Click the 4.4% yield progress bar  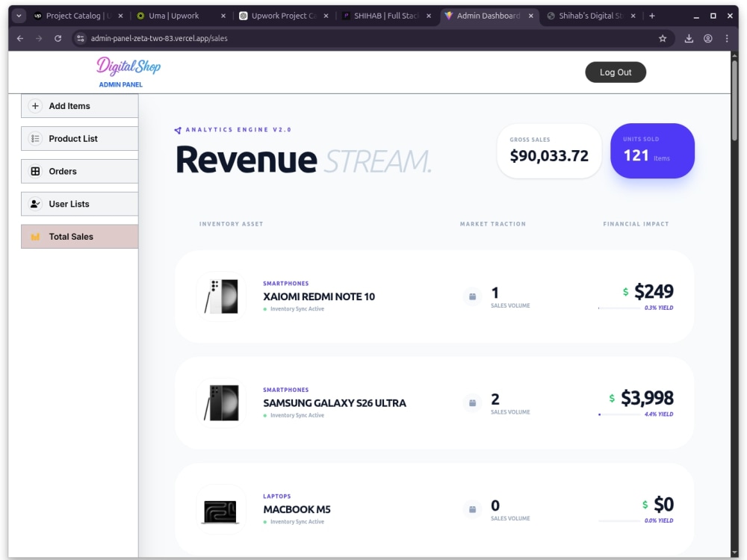pos(619,414)
